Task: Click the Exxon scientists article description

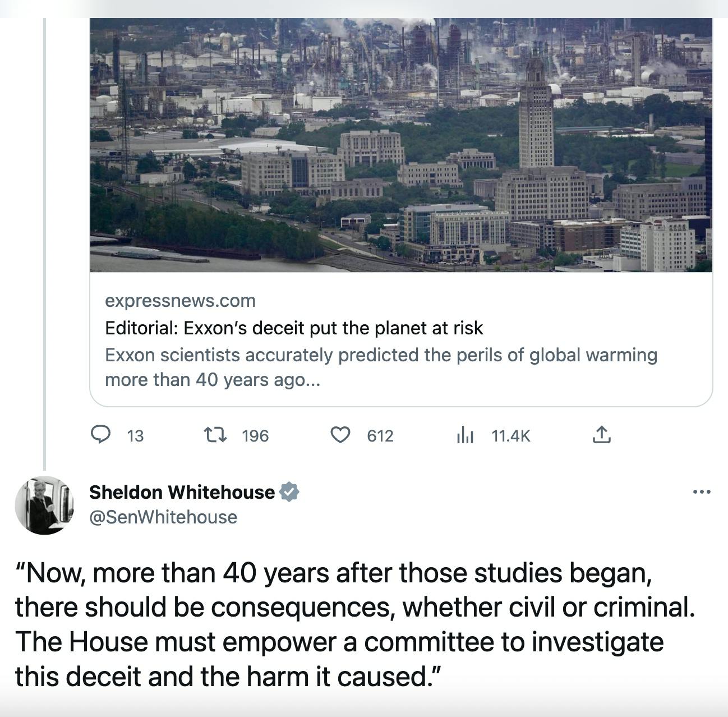Action: [x=381, y=367]
